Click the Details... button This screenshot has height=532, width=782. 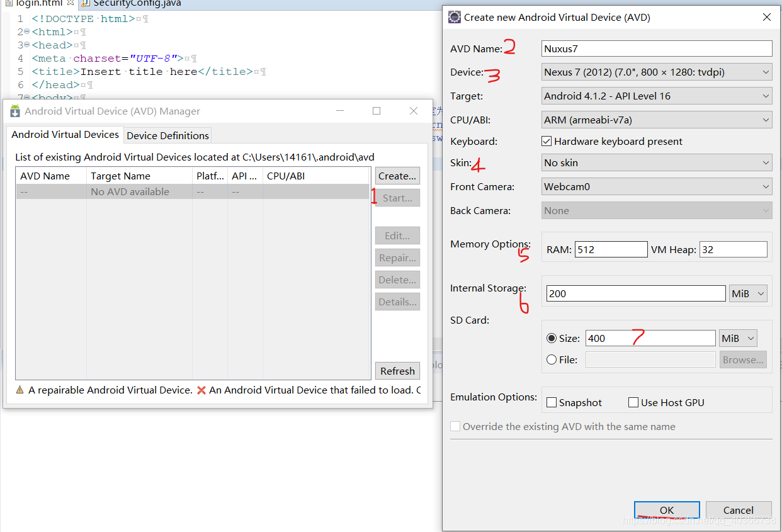(397, 302)
